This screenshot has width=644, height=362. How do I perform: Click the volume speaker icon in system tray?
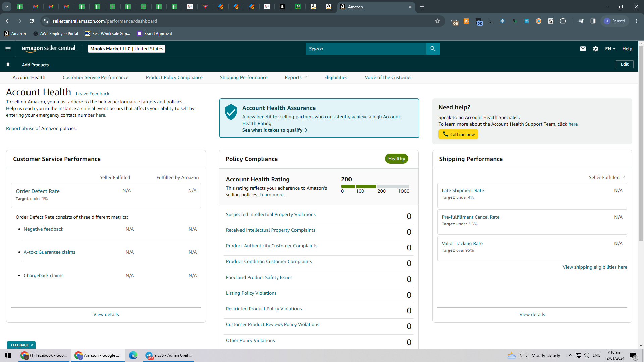click(x=587, y=355)
